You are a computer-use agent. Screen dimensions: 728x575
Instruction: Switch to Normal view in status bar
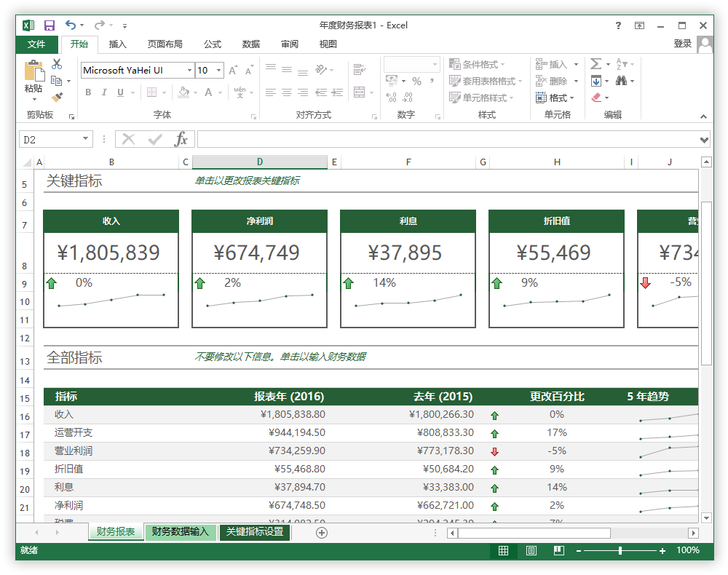(x=503, y=550)
